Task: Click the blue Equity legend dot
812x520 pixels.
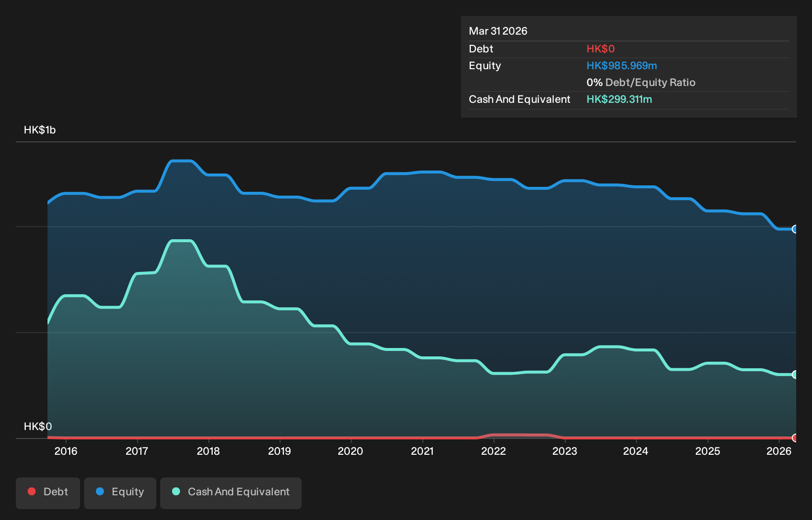Action: (100, 491)
